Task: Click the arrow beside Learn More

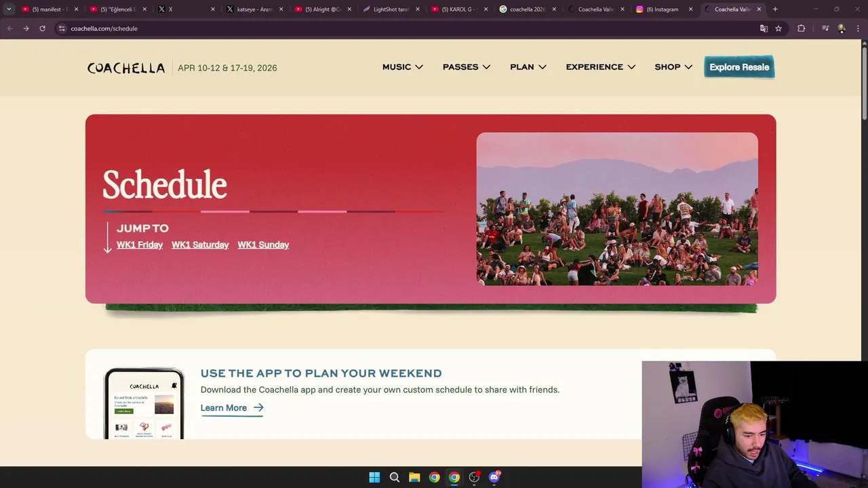Action: point(258,408)
